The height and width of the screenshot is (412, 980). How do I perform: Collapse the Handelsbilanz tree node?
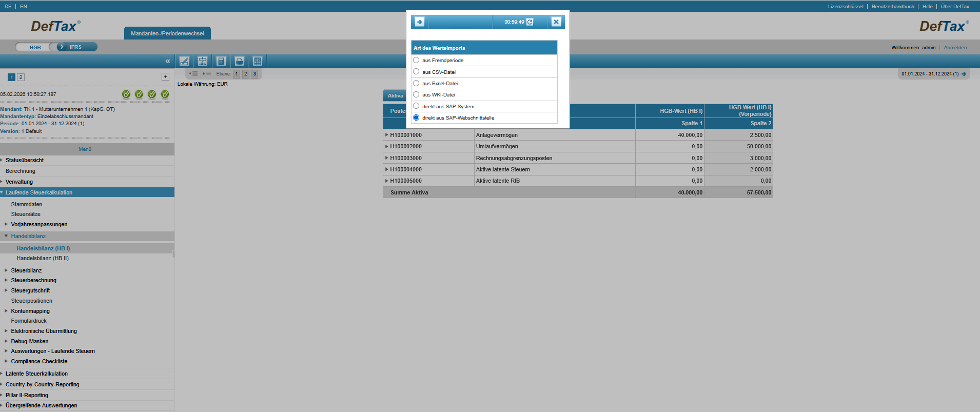pos(6,236)
